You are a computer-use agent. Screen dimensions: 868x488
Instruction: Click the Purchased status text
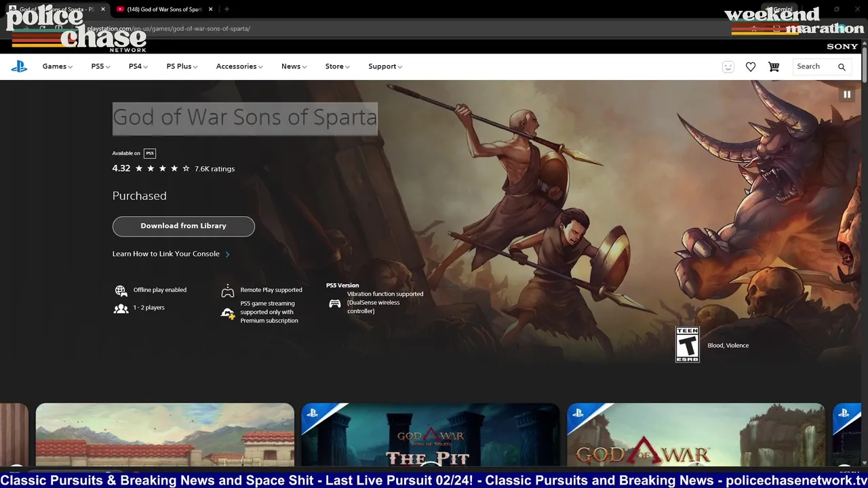(x=139, y=196)
